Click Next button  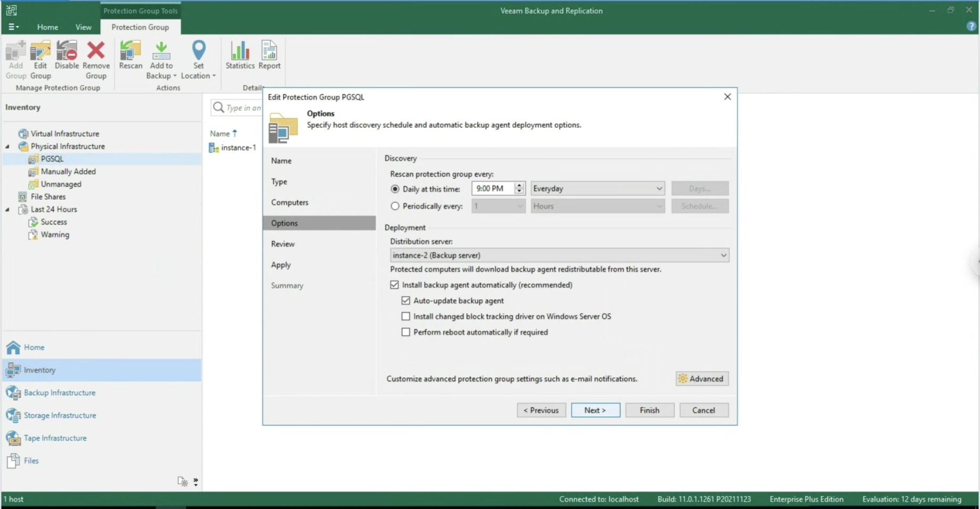[595, 410]
